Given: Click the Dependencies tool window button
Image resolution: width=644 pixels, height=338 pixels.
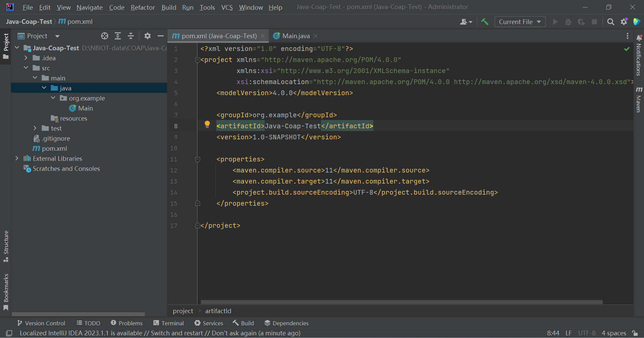Looking at the screenshot, I should (286, 323).
